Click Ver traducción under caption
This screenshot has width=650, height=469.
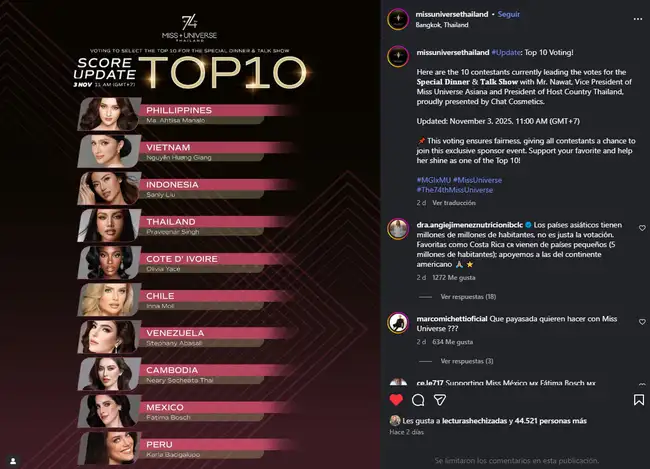coord(454,203)
